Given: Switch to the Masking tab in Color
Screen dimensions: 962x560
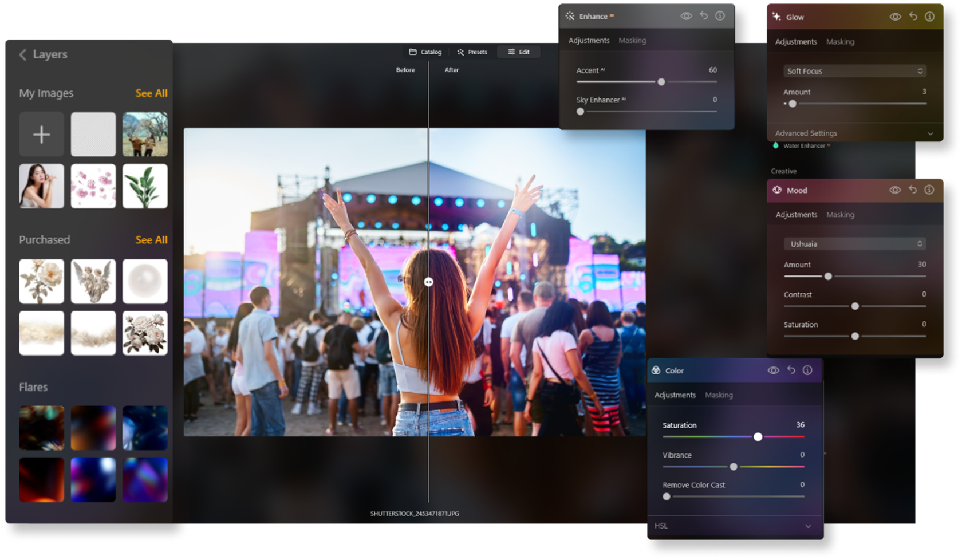Looking at the screenshot, I should point(719,395).
